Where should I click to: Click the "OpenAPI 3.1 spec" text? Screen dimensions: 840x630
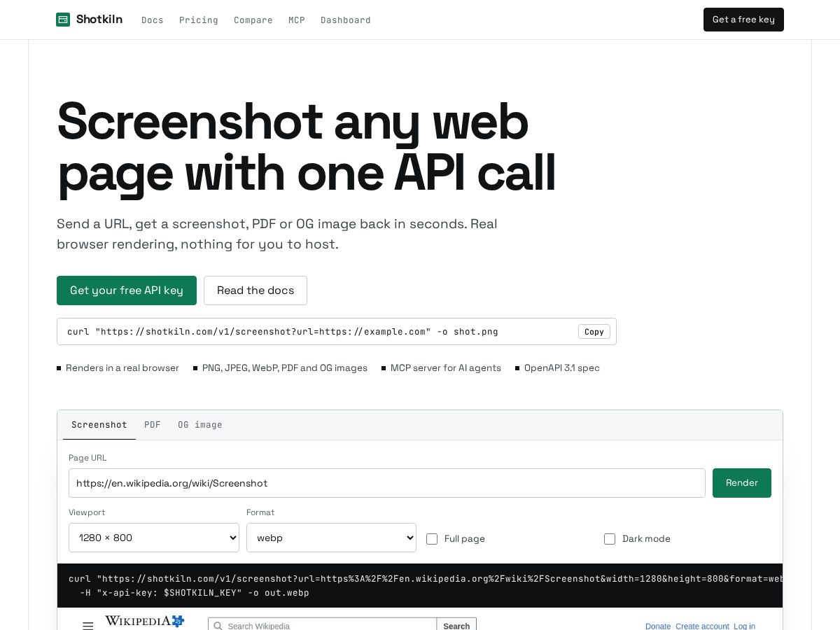pyautogui.click(x=562, y=368)
